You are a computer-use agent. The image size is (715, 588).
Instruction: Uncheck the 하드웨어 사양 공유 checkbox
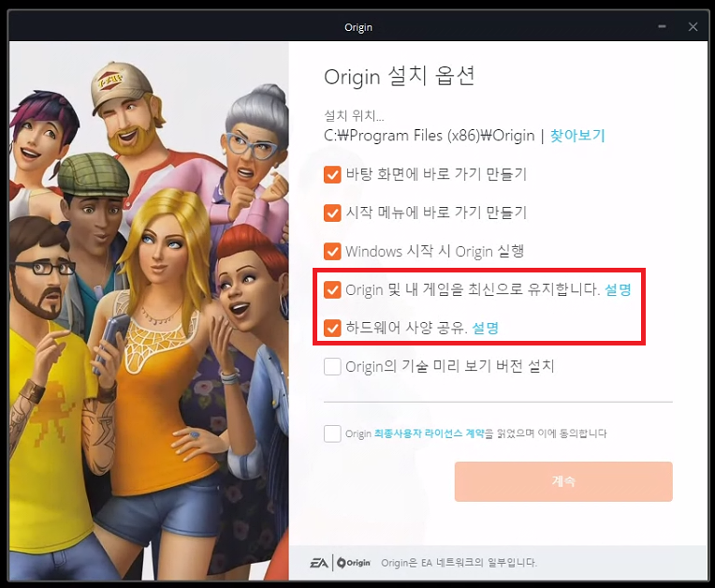(x=332, y=328)
